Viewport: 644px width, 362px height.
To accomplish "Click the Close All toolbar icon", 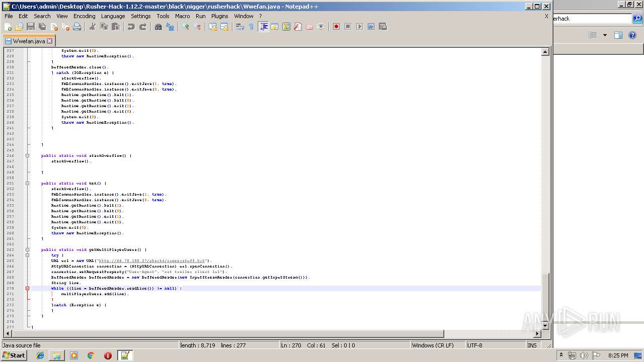I will click(x=65, y=27).
